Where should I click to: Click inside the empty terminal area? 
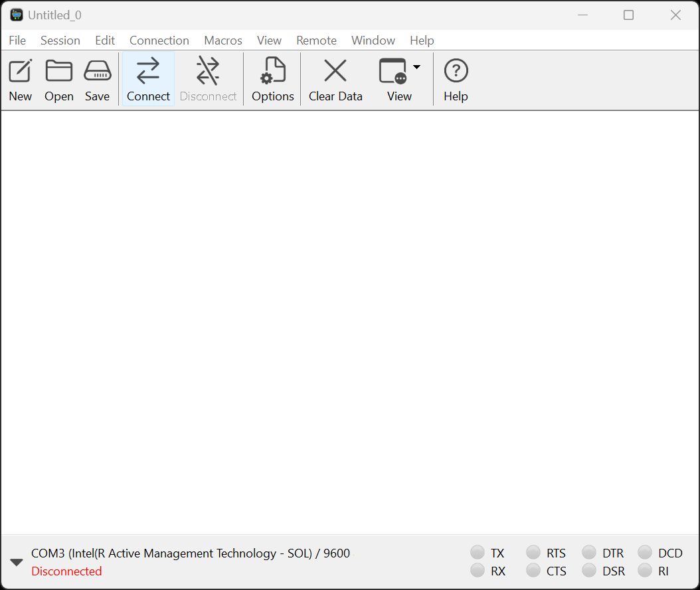349,322
